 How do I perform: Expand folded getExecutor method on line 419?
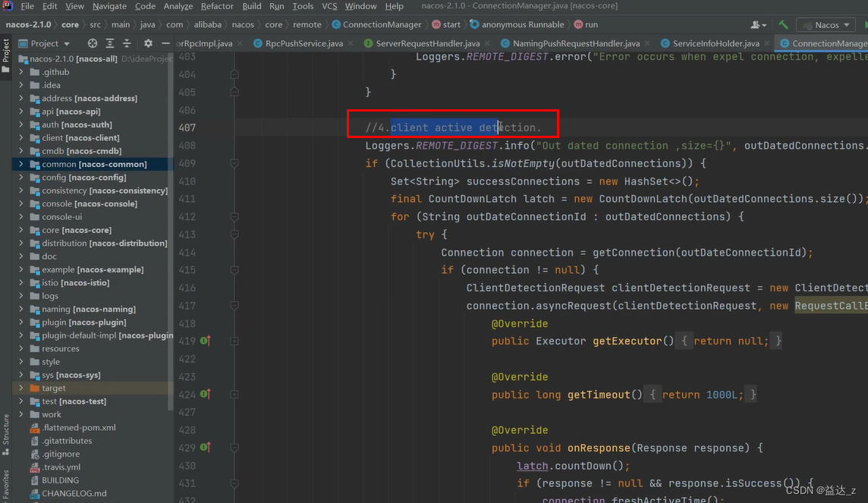tap(234, 341)
